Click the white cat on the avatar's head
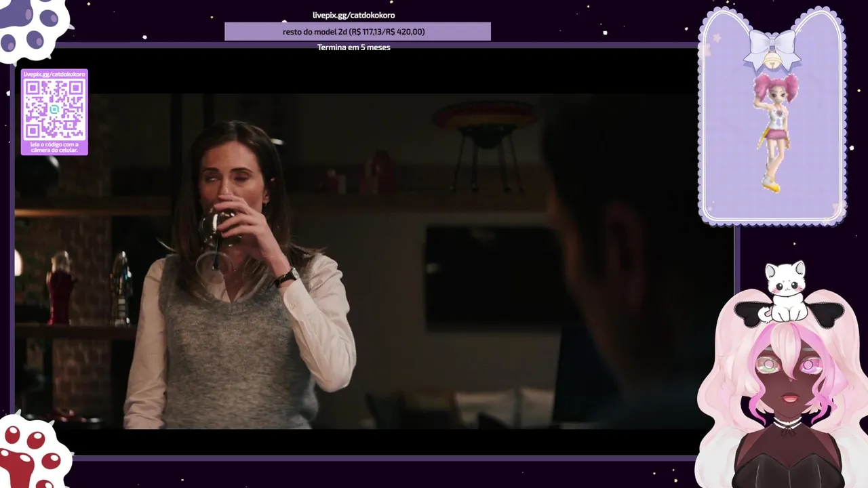Viewport: 868px width, 488px height. (785, 292)
